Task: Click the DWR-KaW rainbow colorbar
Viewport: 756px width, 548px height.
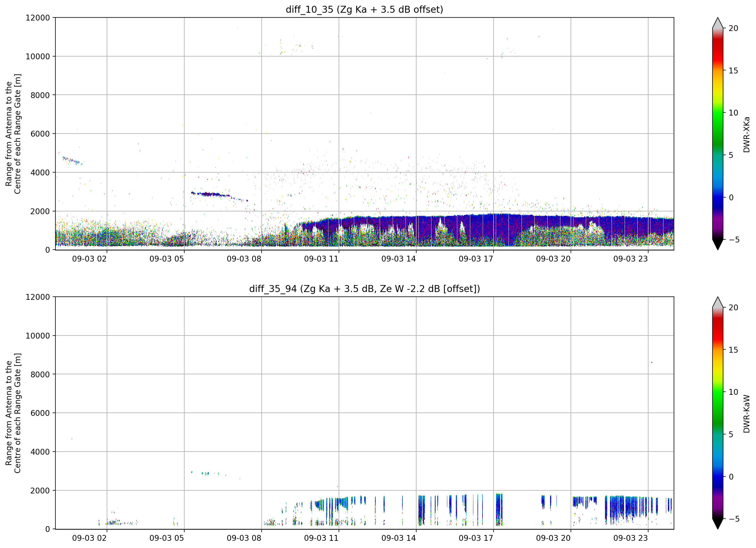Action: [718, 413]
